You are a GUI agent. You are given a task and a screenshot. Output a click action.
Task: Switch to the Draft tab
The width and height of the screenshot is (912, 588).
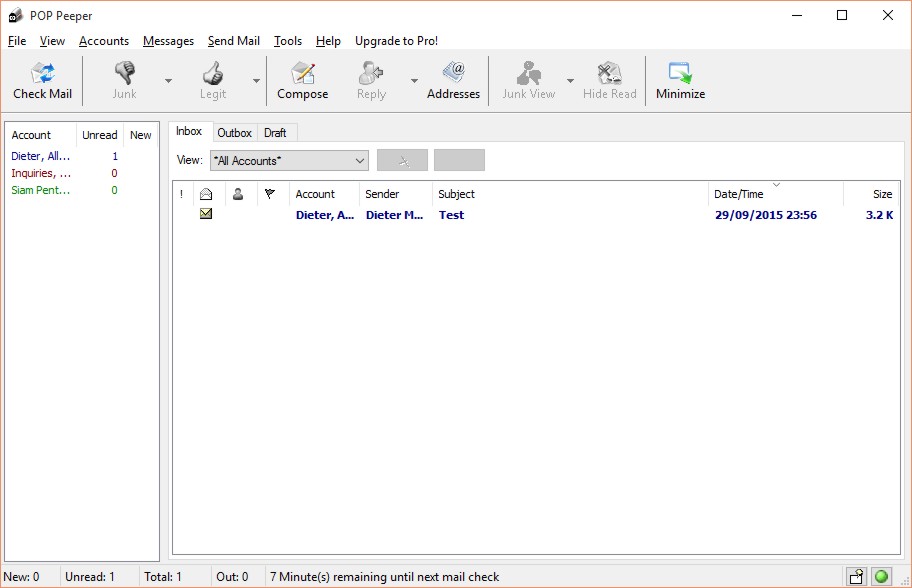pos(275,133)
